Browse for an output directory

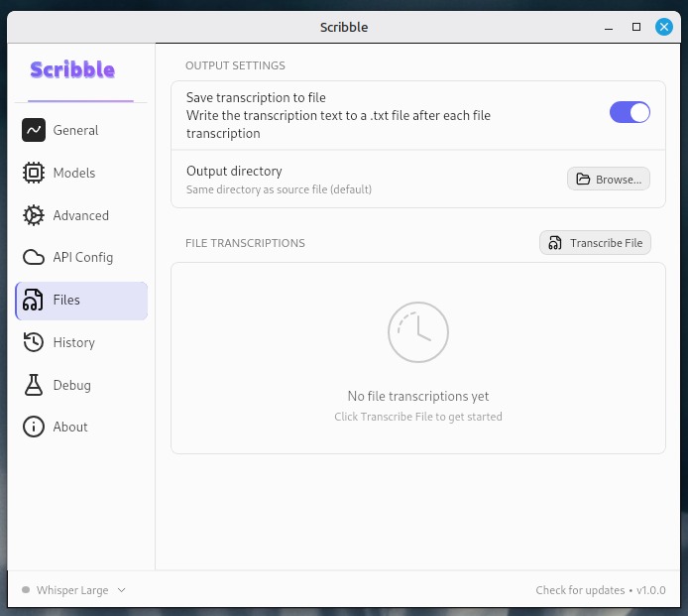pos(609,180)
